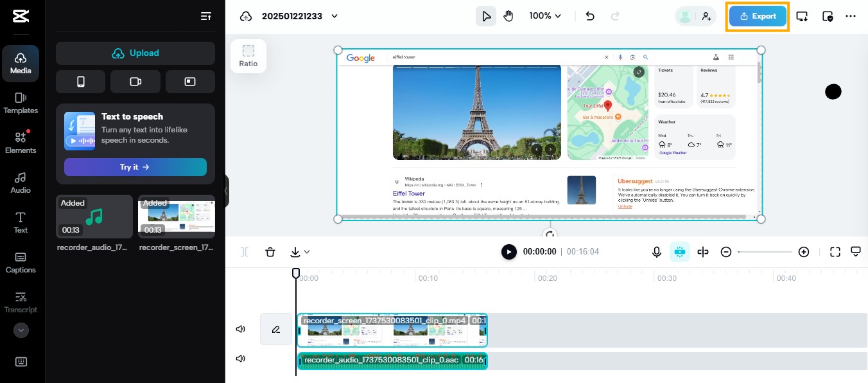The height and width of the screenshot is (383, 868).
Task: Click the cloud save status icon
Action: click(x=245, y=16)
